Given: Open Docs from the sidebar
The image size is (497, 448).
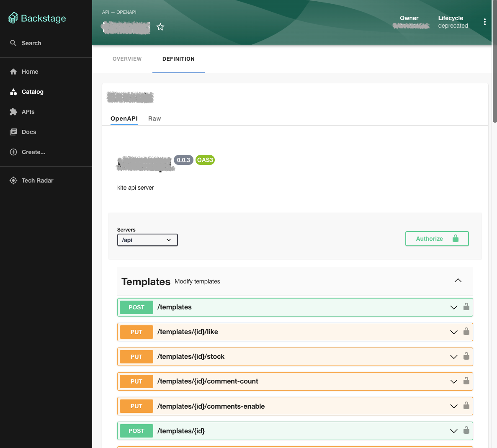Looking at the screenshot, I should [x=23, y=132].
